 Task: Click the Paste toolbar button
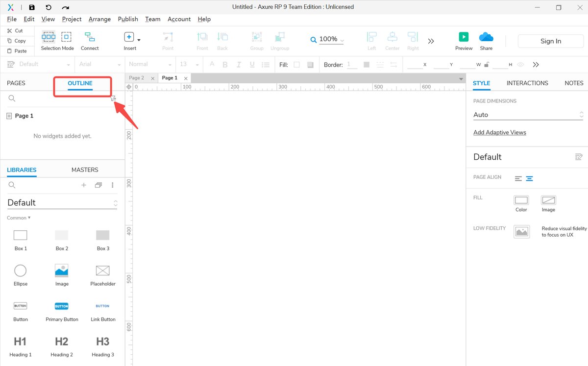(17, 51)
